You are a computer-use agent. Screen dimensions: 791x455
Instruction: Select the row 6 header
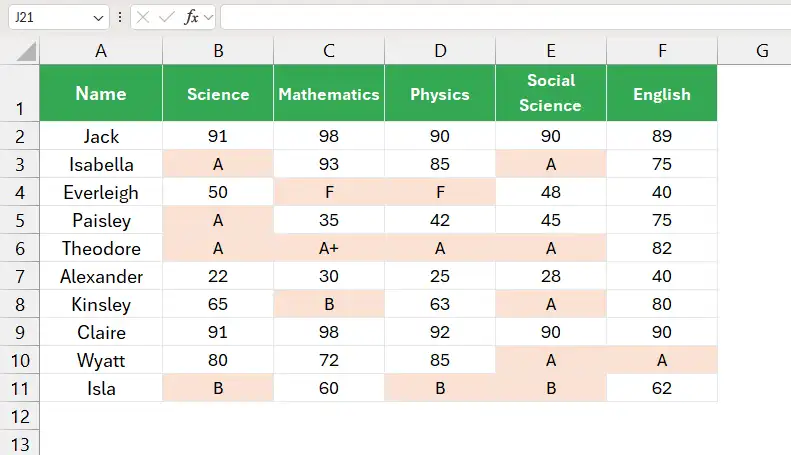pos(20,248)
